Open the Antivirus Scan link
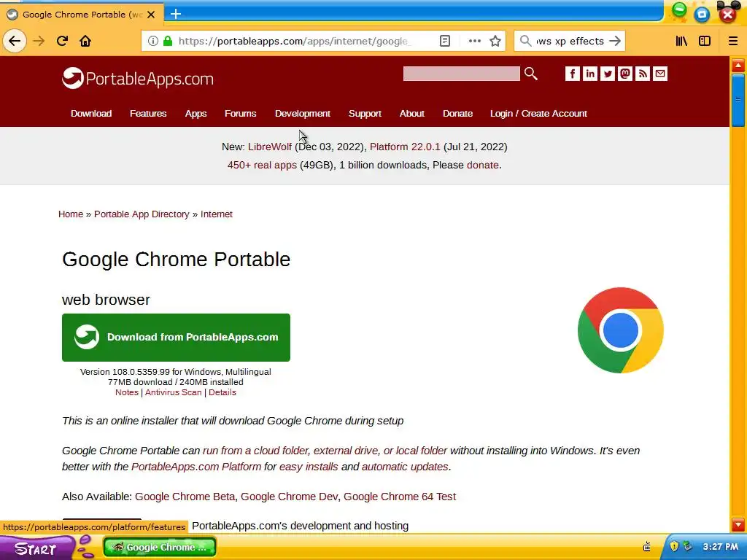This screenshot has height=560, width=747. click(174, 392)
